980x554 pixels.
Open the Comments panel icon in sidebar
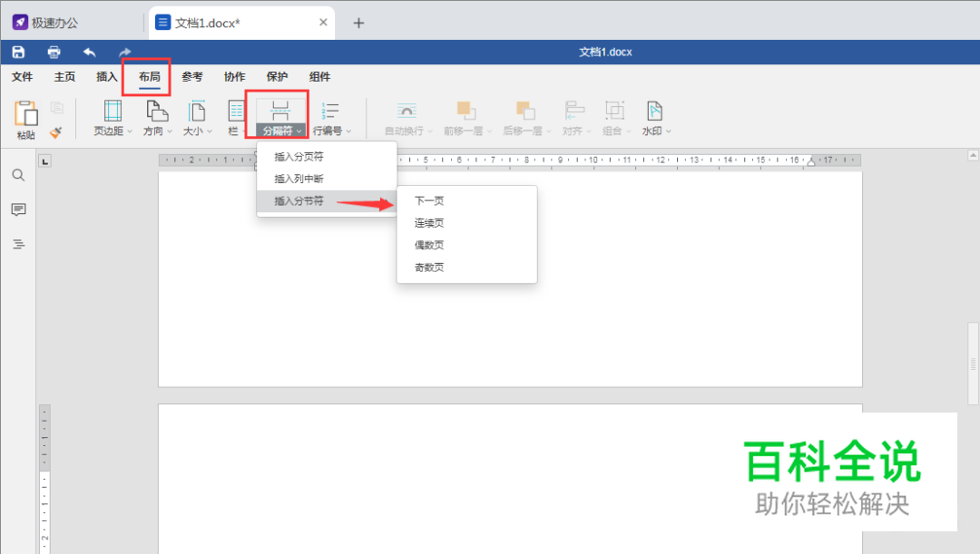18,209
